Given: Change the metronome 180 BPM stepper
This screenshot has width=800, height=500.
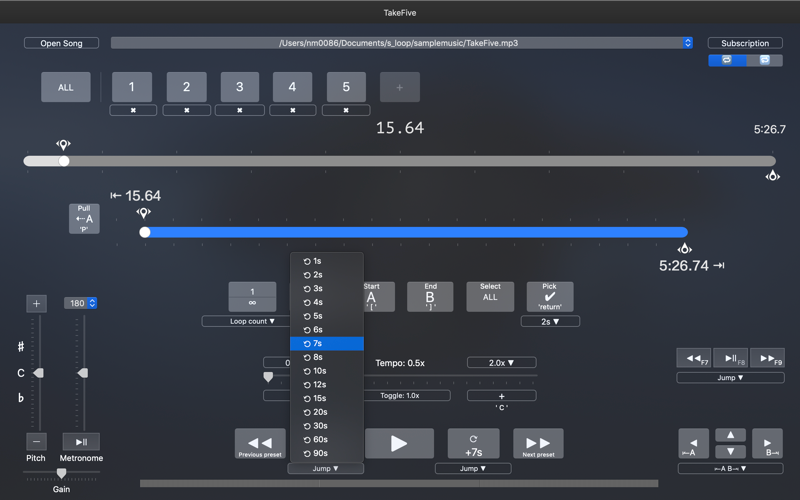Looking at the screenshot, I should click(x=92, y=303).
